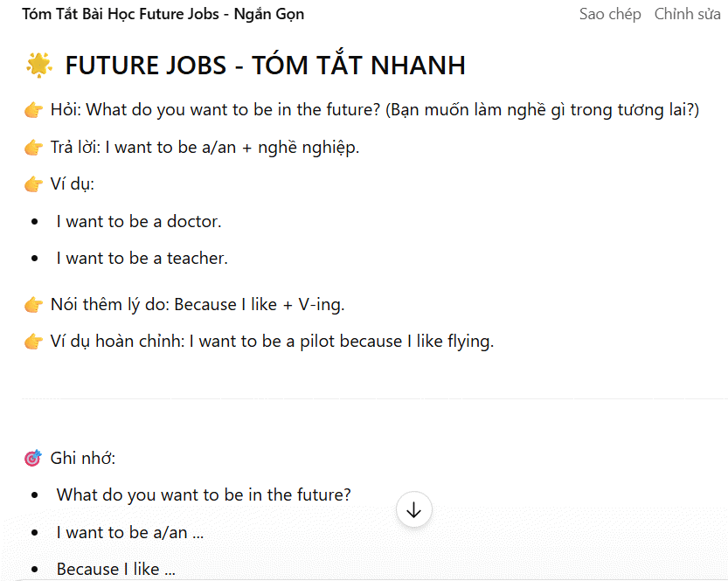The image size is (728, 581).
Task: Click the target emoji next to Ghi nhớ
Action: point(33,458)
